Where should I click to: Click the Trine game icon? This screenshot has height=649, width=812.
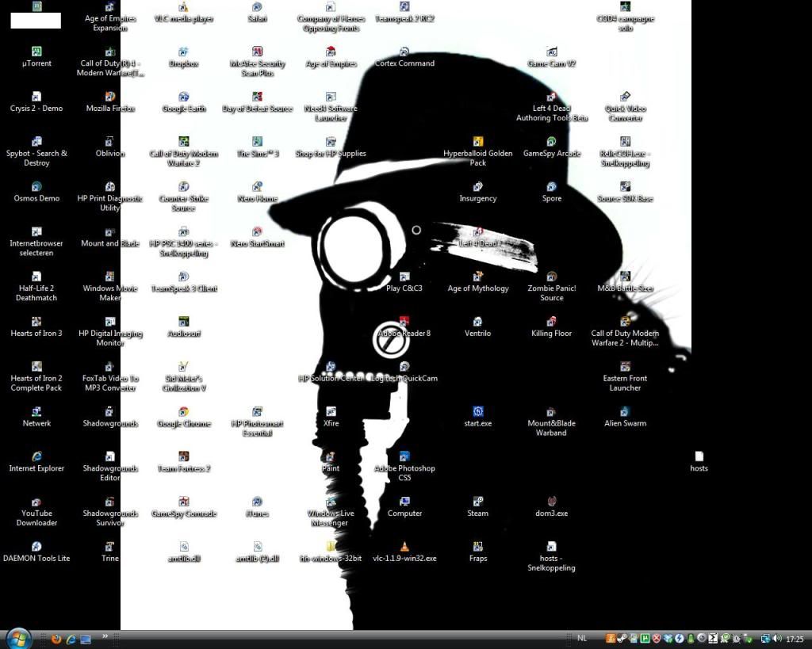coord(109,552)
